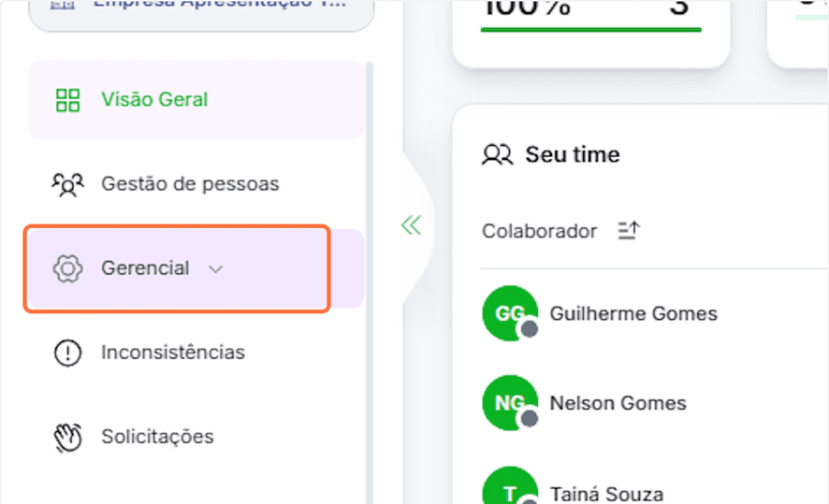The width and height of the screenshot is (829, 504).
Task: Click the Seu time people icon
Action: pyautogui.click(x=497, y=154)
